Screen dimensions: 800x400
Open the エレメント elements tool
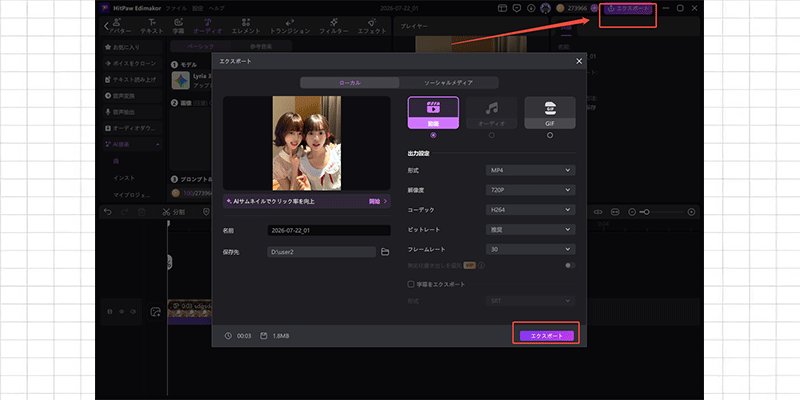tap(246, 27)
